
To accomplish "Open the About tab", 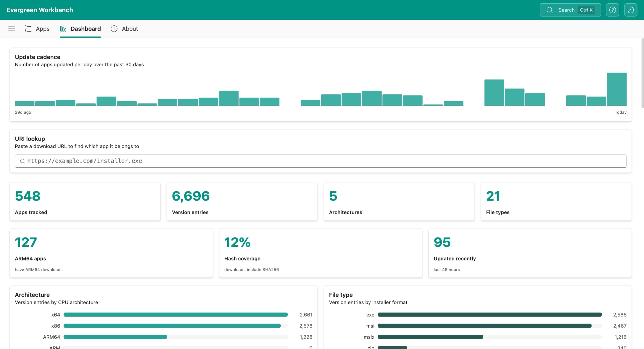I will [x=124, y=28].
